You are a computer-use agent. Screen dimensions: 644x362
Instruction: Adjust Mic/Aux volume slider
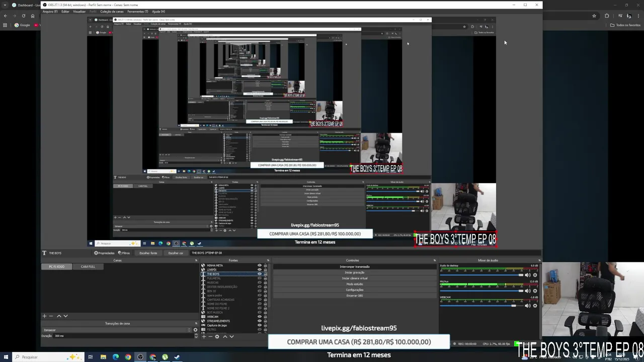pyautogui.click(x=481, y=291)
